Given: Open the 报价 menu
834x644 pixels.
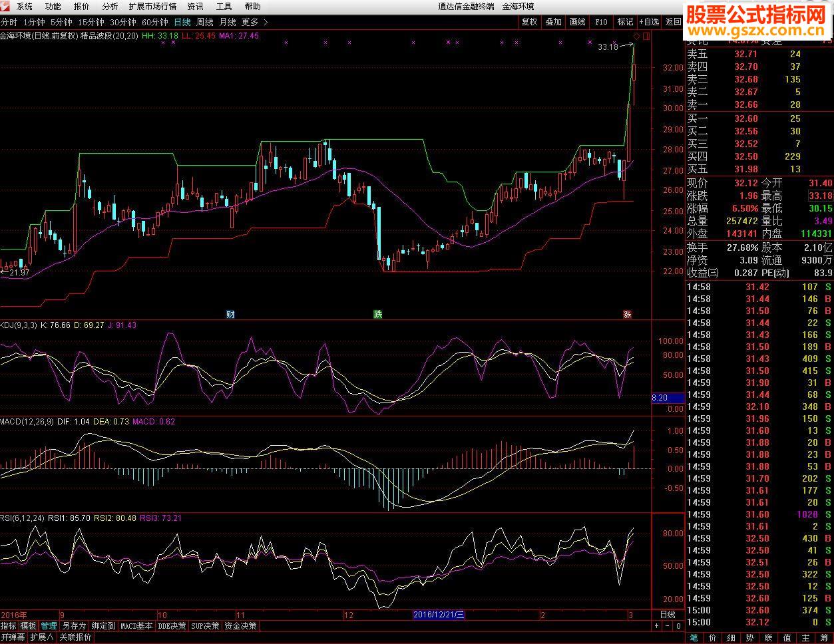Looking at the screenshot, I should coord(81,6).
